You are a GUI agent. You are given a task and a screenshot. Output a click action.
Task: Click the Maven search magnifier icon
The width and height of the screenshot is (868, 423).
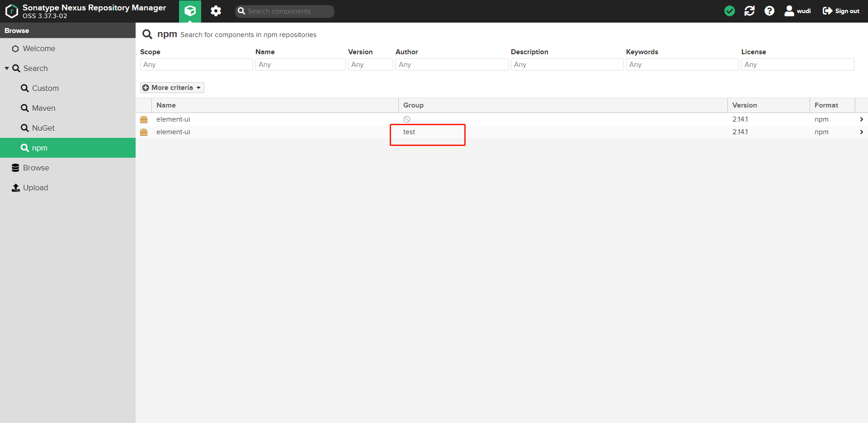tap(25, 108)
